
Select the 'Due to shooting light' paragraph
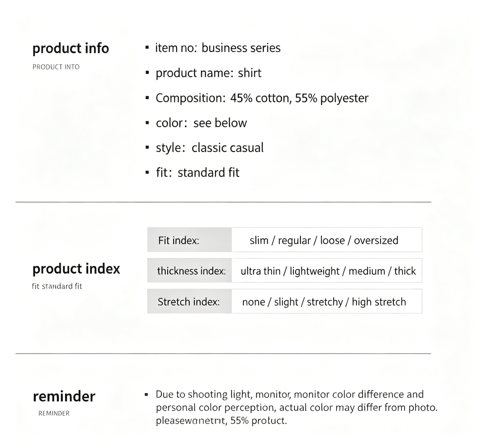coord(296,407)
